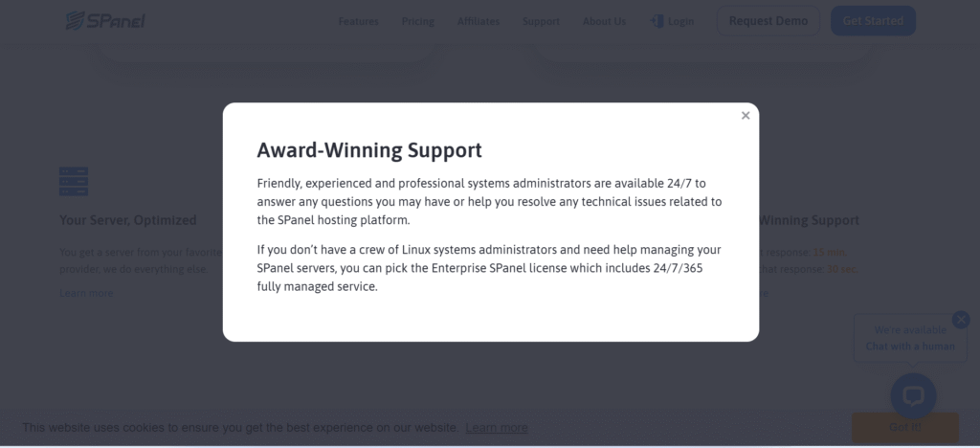
Task: Select Support in the top navigation
Action: click(541, 21)
